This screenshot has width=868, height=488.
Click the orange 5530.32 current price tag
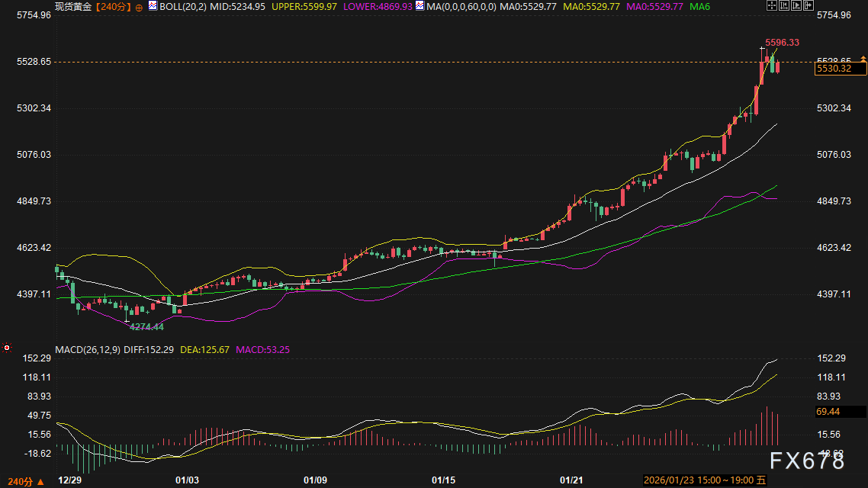point(840,69)
